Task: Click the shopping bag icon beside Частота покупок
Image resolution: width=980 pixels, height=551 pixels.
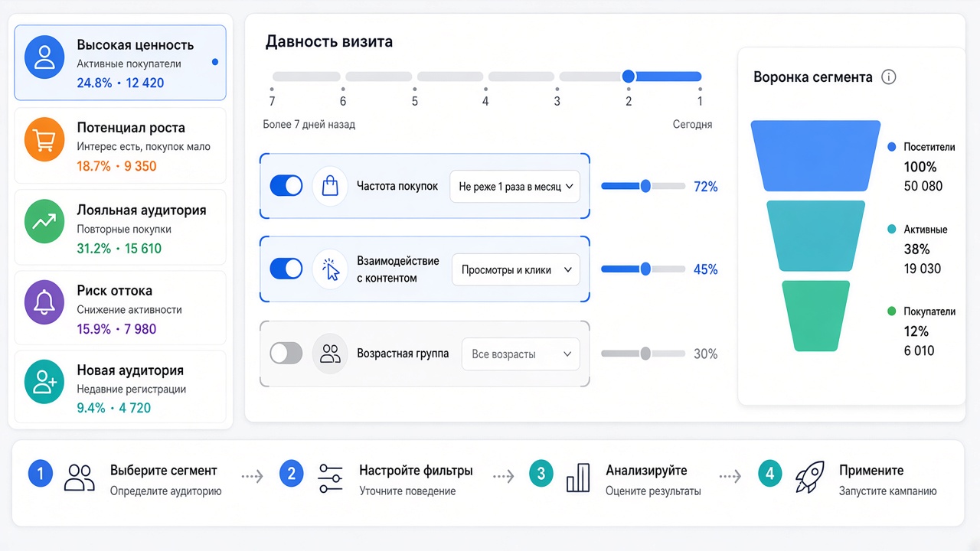Action: pos(330,186)
